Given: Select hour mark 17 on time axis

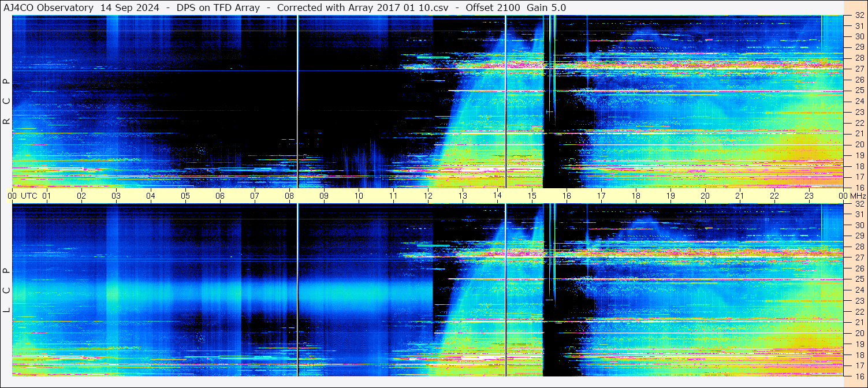Looking at the screenshot, I should tap(601, 196).
